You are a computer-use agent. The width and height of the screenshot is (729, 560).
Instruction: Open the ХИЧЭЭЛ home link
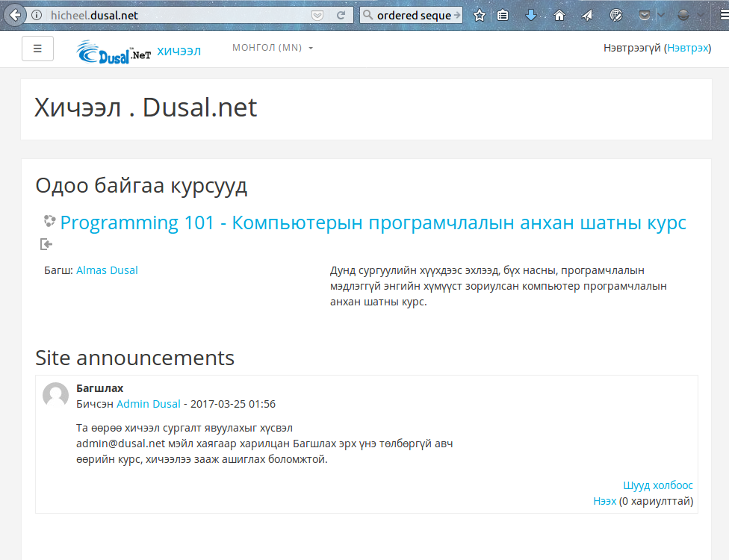pos(179,51)
